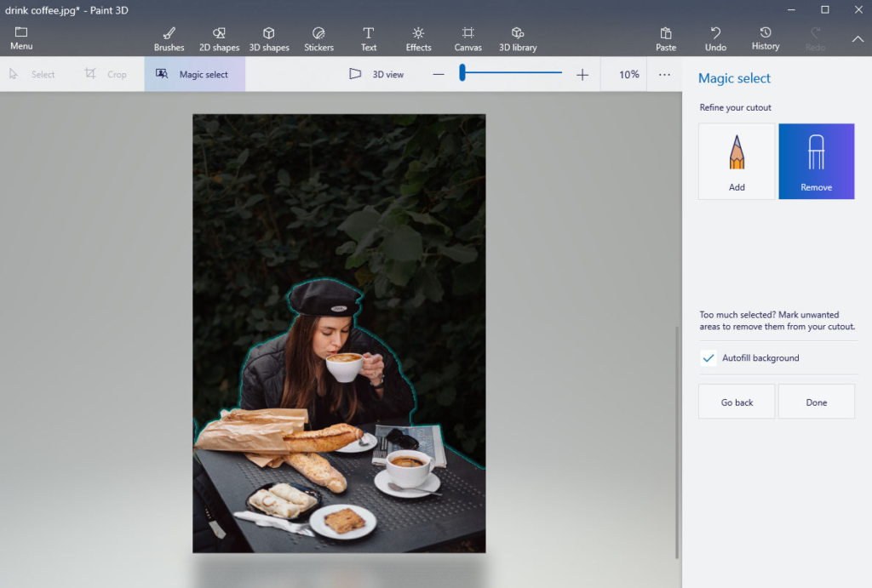The width and height of the screenshot is (872, 588).
Task: Open the 3D shapes tool
Action: coord(269,38)
